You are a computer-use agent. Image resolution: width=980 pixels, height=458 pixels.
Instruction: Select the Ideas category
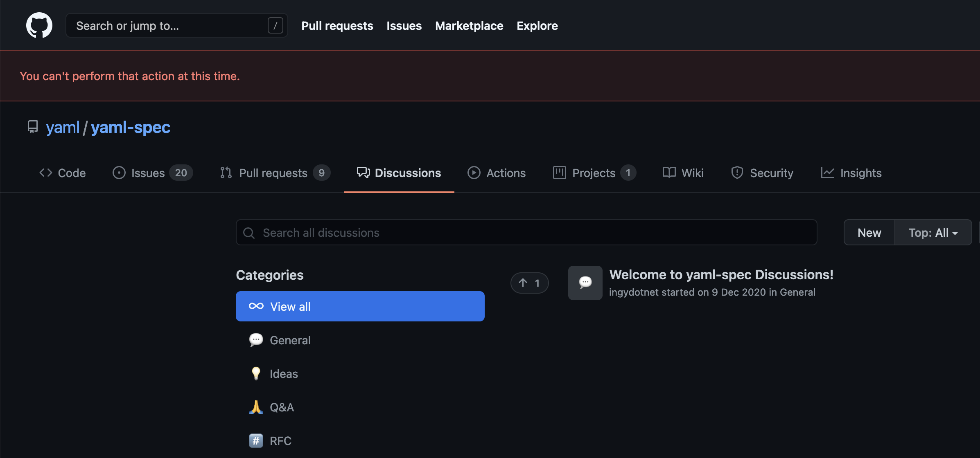tap(284, 373)
